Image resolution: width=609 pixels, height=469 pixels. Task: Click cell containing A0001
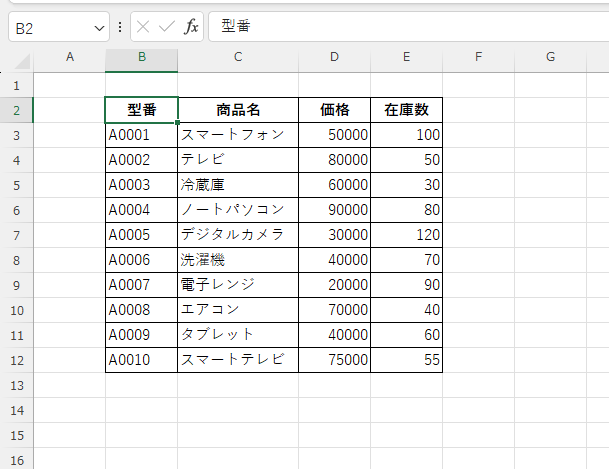(x=142, y=135)
